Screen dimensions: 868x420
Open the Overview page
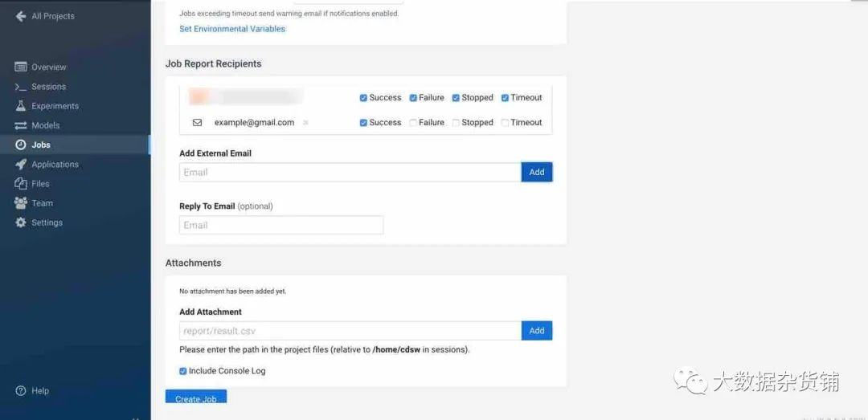pyautogui.click(x=49, y=67)
